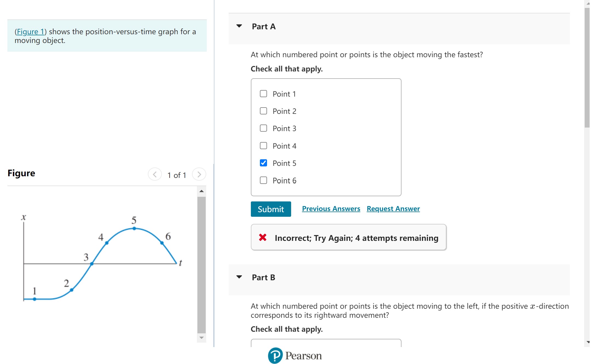Click the figure panel scrollbar thumb
Image resolution: width=591 pixels, height=364 pixels.
[x=202, y=264]
